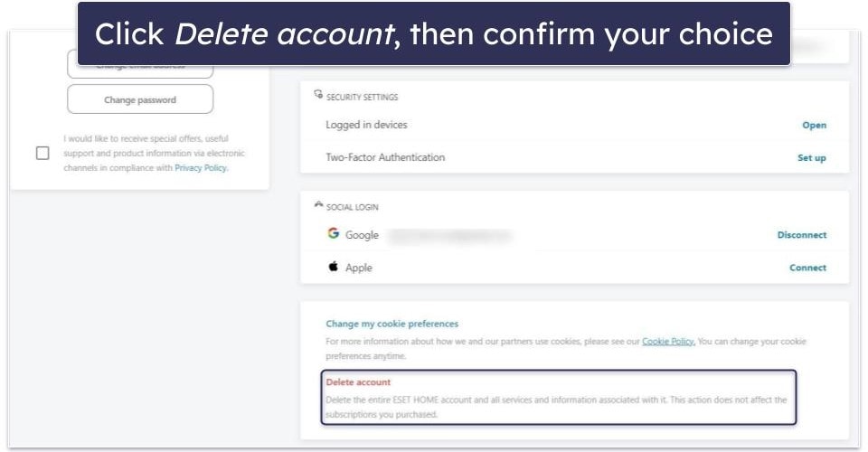The image size is (868, 452).
Task: Click the Apple logo icon
Action: point(334,267)
